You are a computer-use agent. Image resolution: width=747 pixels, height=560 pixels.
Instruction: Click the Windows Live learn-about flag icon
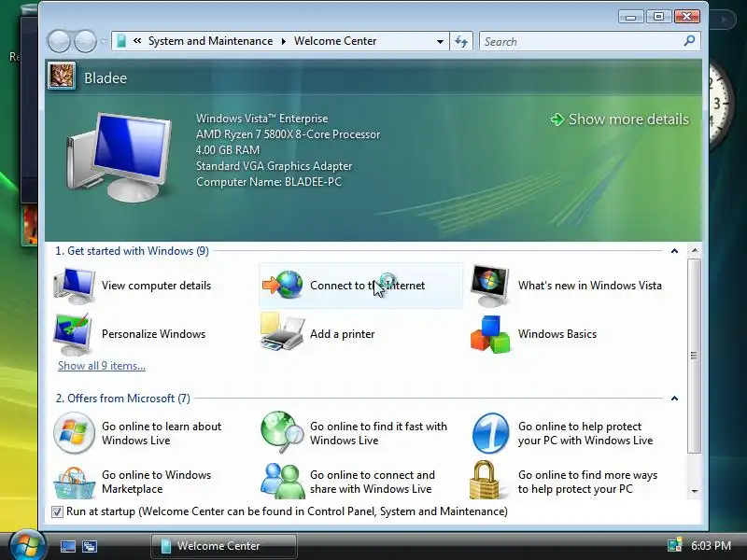tap(74, 433)
